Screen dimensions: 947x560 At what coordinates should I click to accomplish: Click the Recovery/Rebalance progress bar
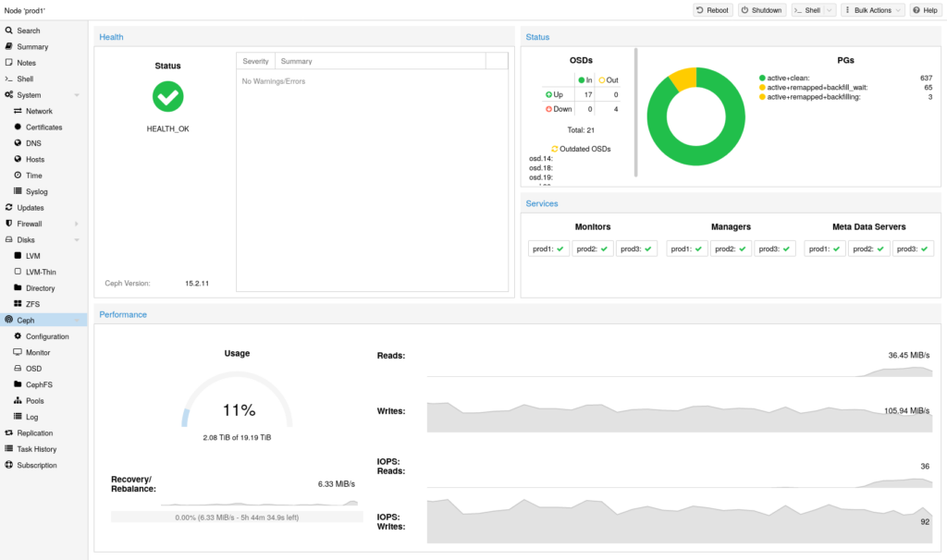(x=236, y=516)
